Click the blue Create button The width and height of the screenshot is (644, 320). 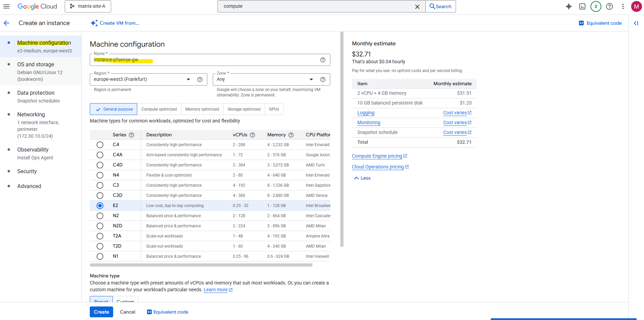(101, 312)
